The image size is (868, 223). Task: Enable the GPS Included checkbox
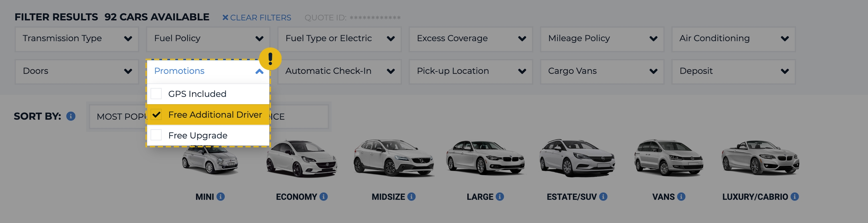tap(156, 94)
